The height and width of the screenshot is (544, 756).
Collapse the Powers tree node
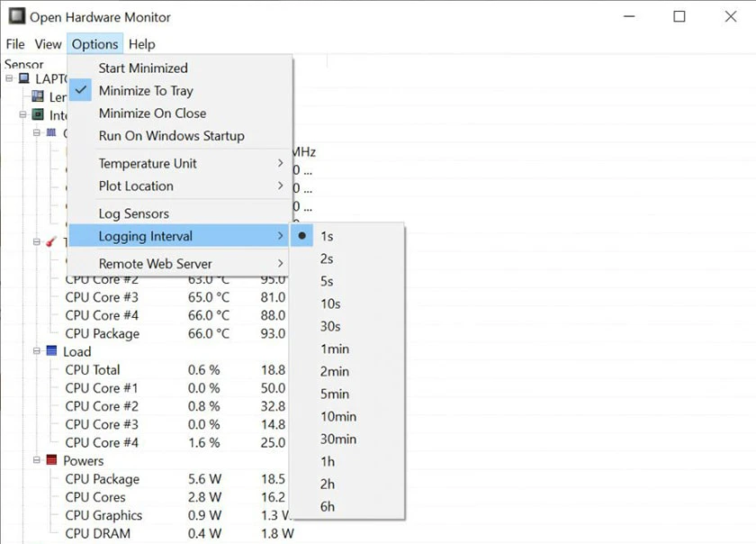(37, 460)
